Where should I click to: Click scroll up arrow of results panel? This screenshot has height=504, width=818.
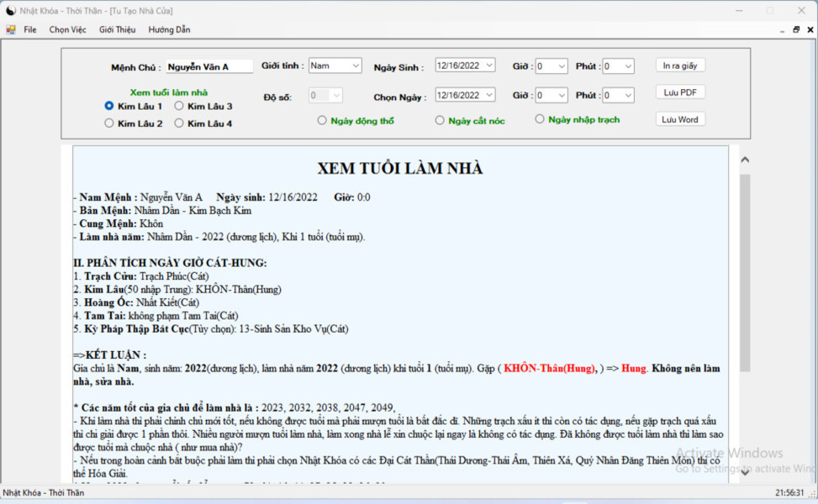click(745, 160)
